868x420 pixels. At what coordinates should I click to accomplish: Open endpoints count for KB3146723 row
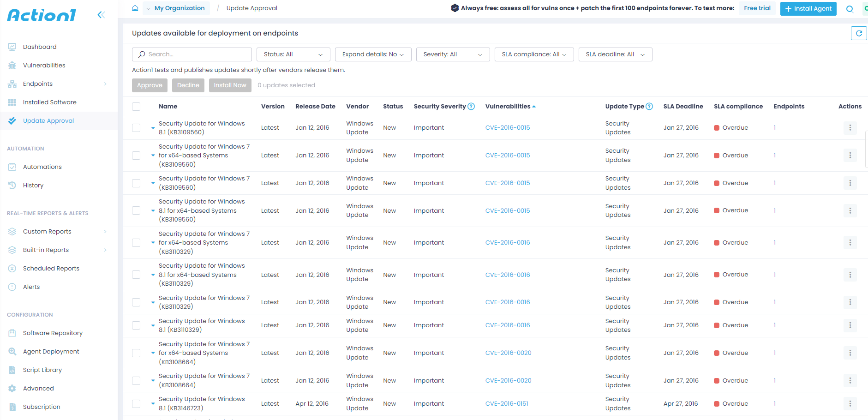point(775,404)
